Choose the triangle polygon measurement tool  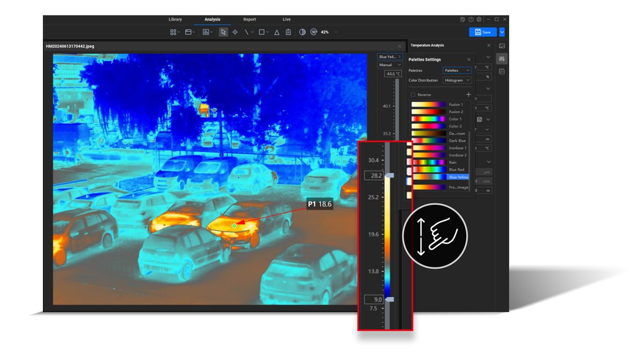[x=277, y=32]
